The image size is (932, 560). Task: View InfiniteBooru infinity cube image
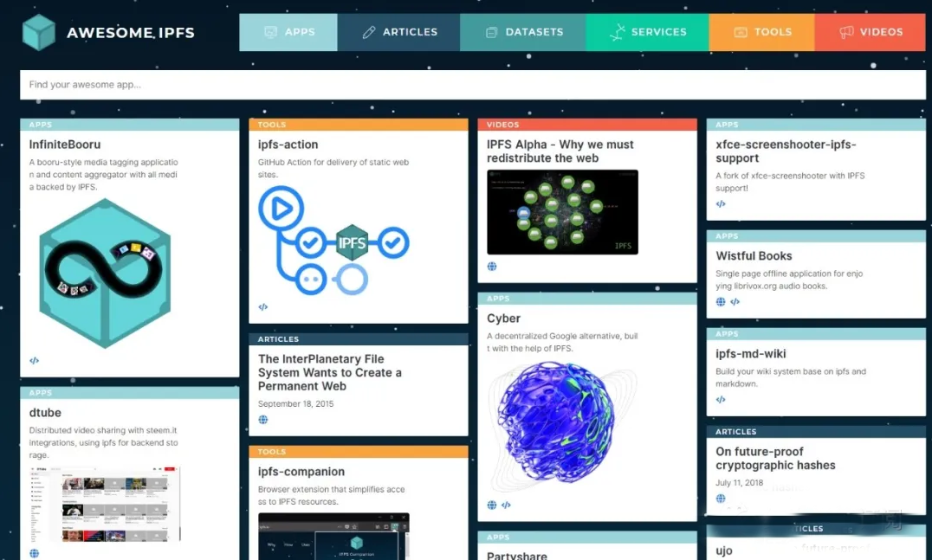pyautogui.click(x=105, y=274)
